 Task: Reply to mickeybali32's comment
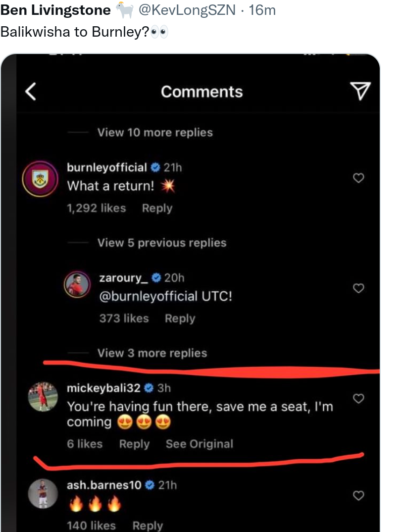(134, 444)
